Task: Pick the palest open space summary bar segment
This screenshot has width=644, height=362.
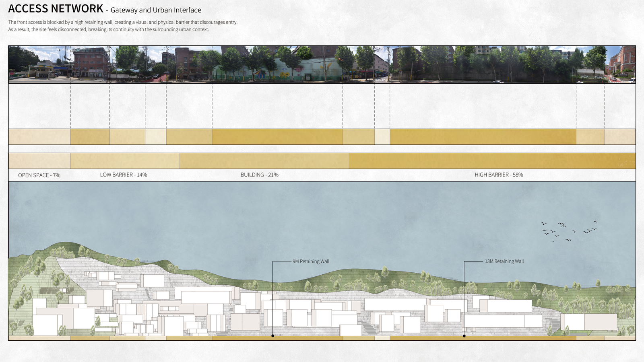Action: click(39, 161)
